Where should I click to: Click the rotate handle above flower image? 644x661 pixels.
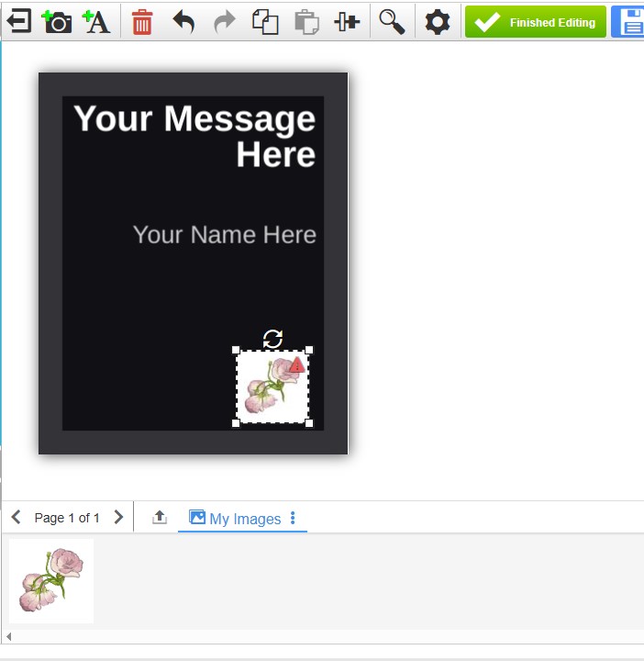[272, 339]
